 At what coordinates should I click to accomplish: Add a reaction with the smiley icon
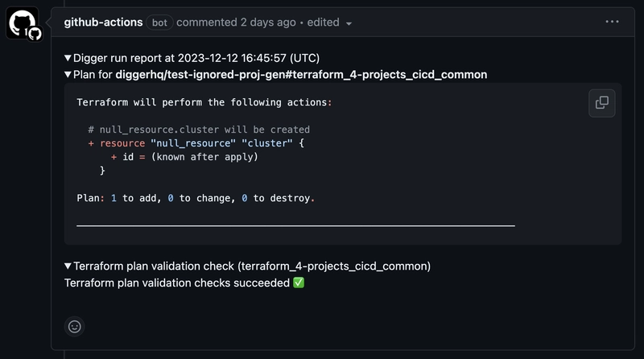coord(74,327)
